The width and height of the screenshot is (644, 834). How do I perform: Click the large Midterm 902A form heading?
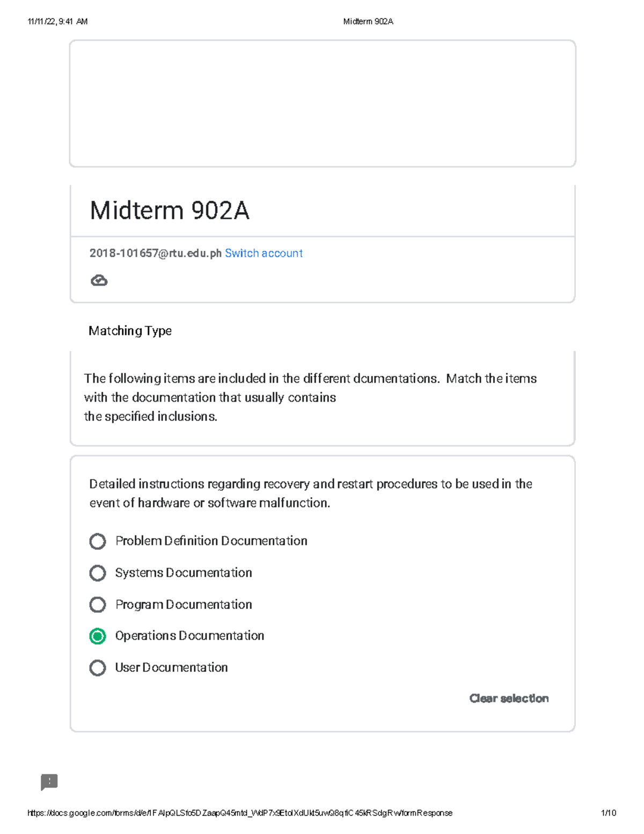coord(170,210)
